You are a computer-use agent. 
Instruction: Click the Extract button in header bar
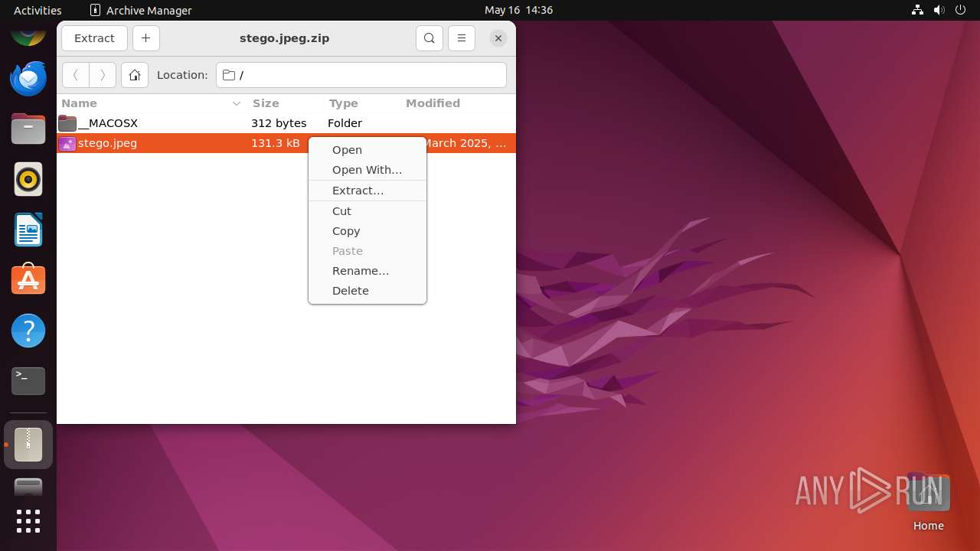click(94, 38)
